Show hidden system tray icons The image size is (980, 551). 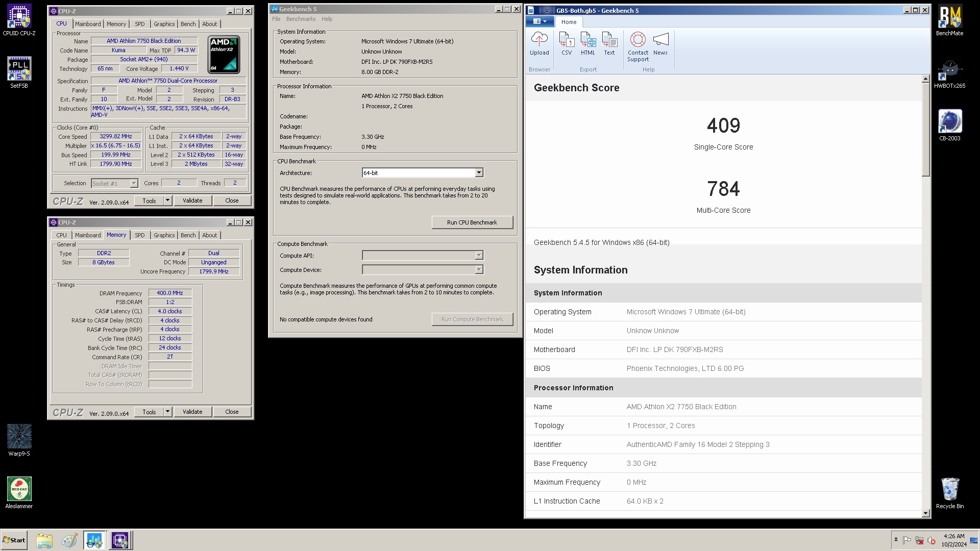click(x=896, y=540)
